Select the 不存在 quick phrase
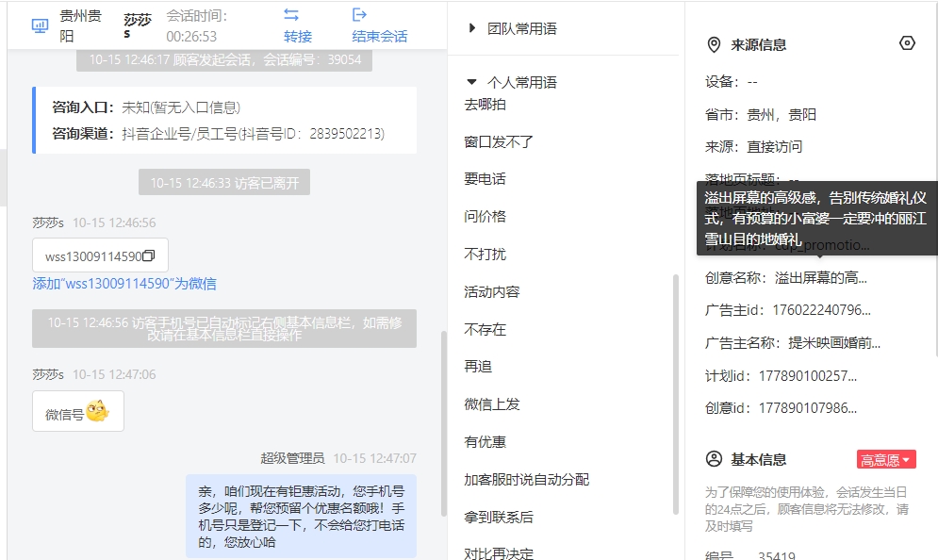 (x=485, y=330)
